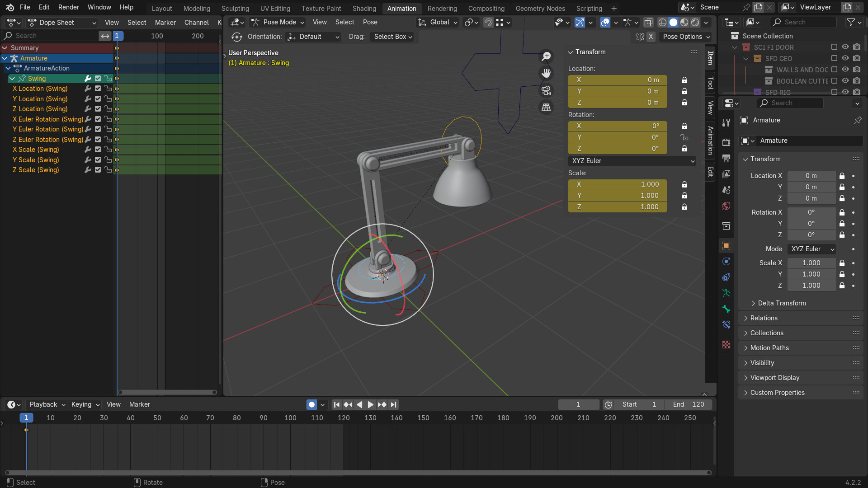The height and width of the screenshot is (488, 868).
Task: Open the Dope Sheet mode dropdown
Action: click(x=61, y=23)
